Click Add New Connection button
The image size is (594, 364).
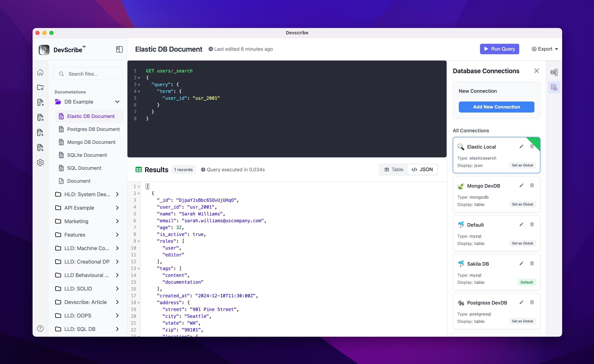[x=496, y=107]
